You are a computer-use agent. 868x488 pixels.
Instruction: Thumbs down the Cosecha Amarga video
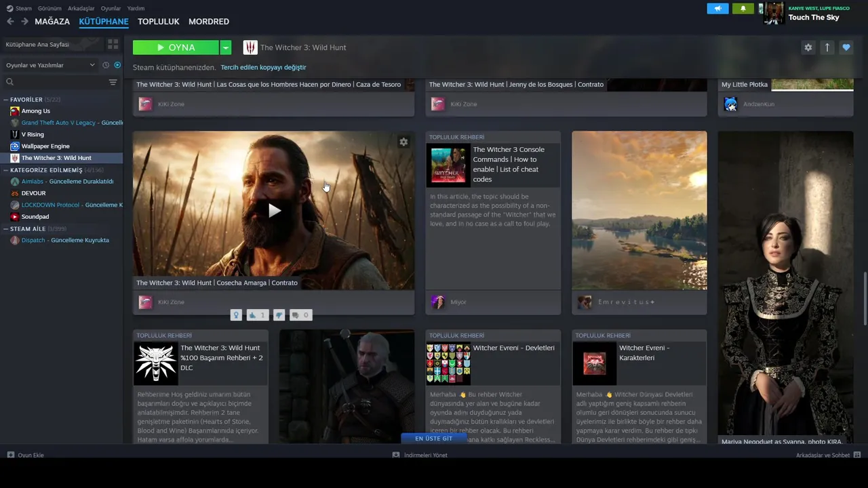coord(279,315)
